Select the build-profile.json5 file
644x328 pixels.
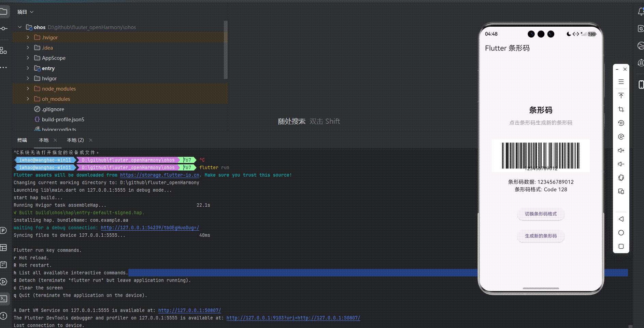(63, 119)
